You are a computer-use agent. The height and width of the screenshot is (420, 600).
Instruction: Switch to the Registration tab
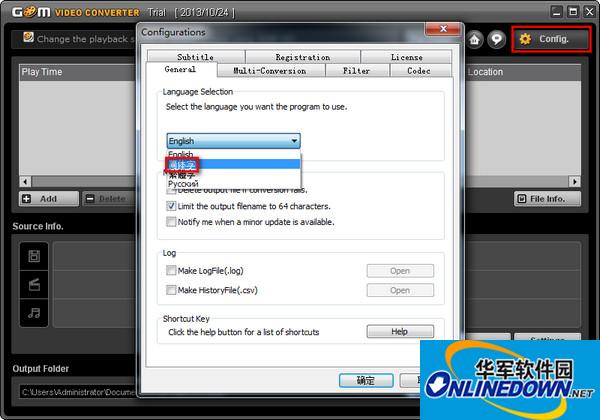click(x=303, y=57)
